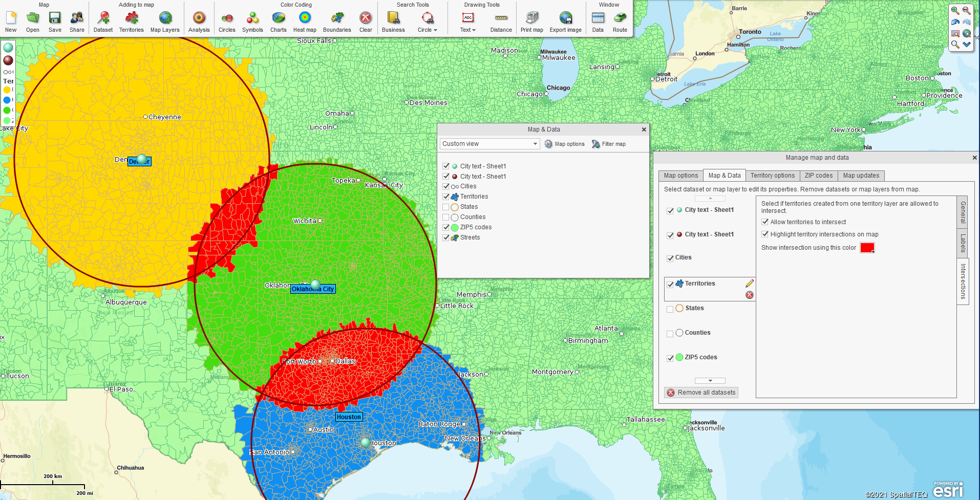
Task: Edit the Territories dataset with pencil
Action: [750, 284]
